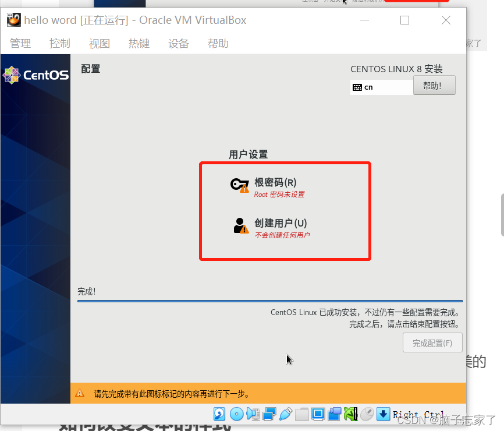Click the Right Ctrl host key text
The image size is (504, 431).
coord(418,415)
